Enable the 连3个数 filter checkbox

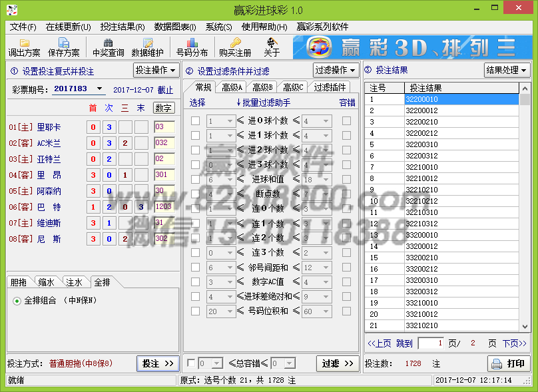click(195, 253)
